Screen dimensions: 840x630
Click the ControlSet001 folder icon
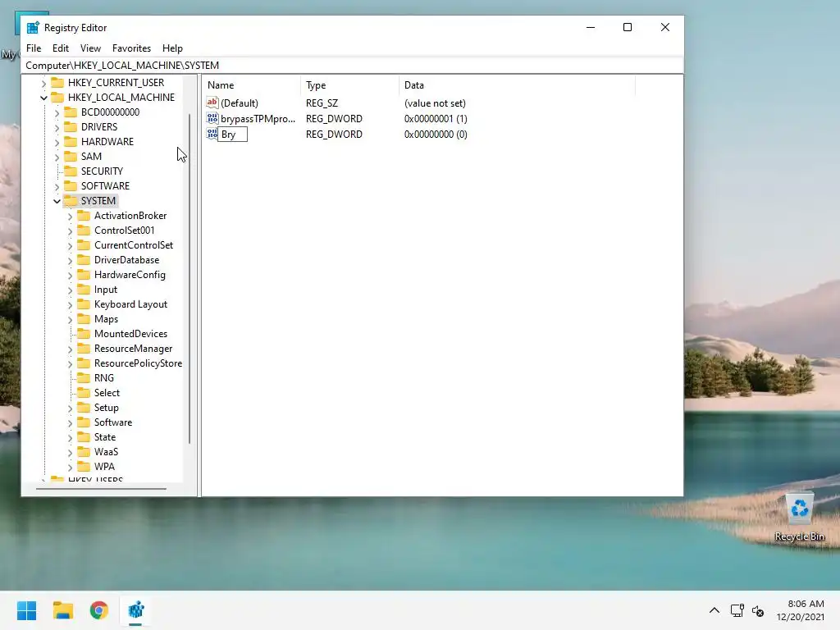pos(84,231)
